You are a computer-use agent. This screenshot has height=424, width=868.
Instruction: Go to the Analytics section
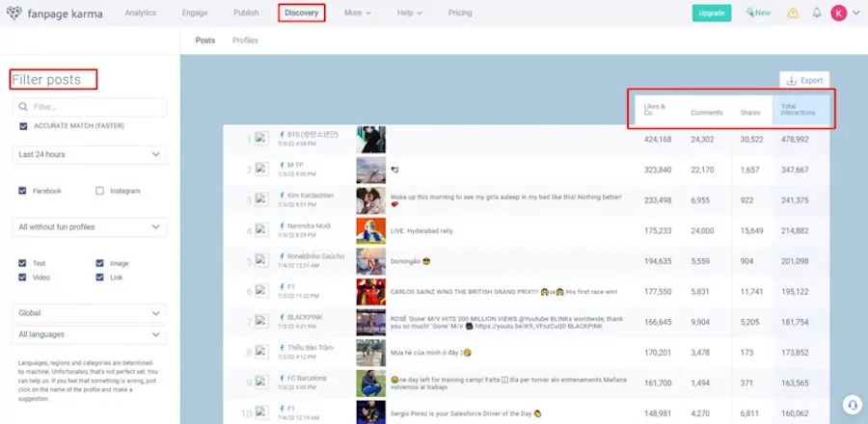pos(141,13)
